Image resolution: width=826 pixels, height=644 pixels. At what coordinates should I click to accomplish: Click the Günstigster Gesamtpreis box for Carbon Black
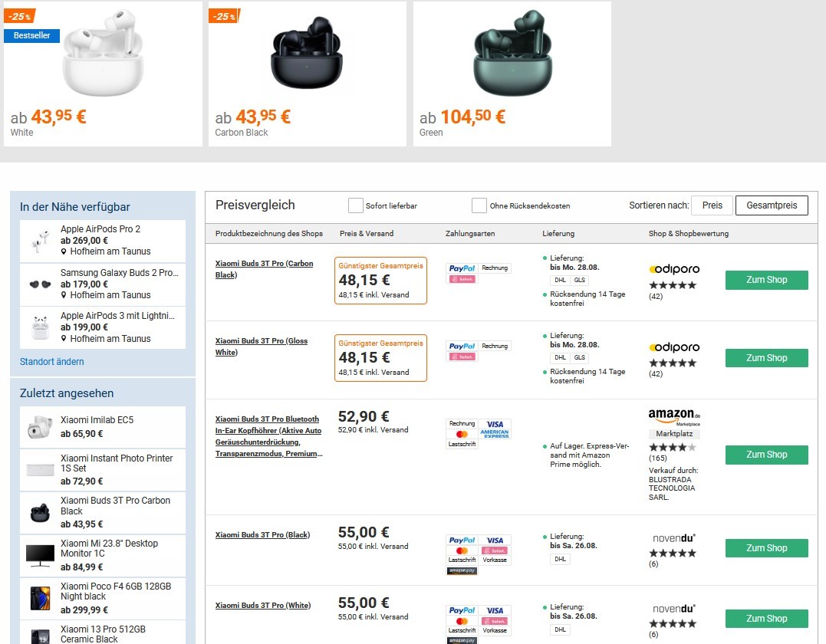(x=380, y=281)
